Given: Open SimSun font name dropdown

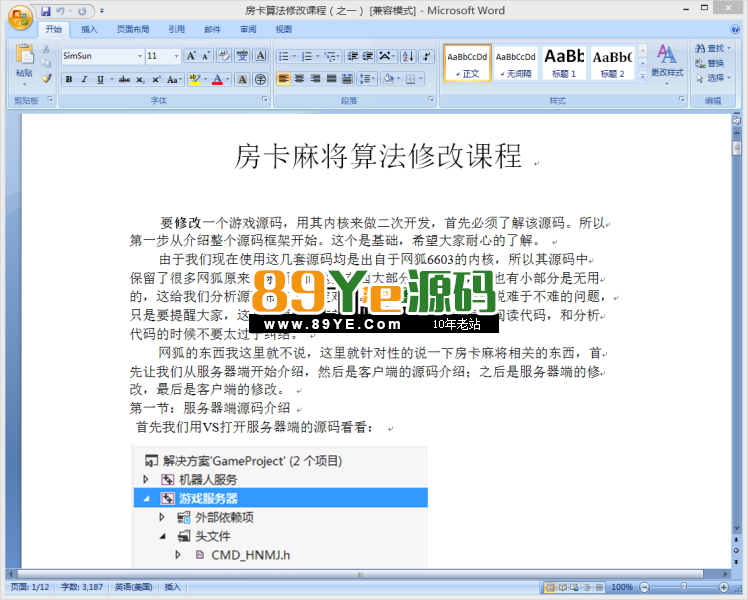Looking at the screenshot, I should point(140,56).
